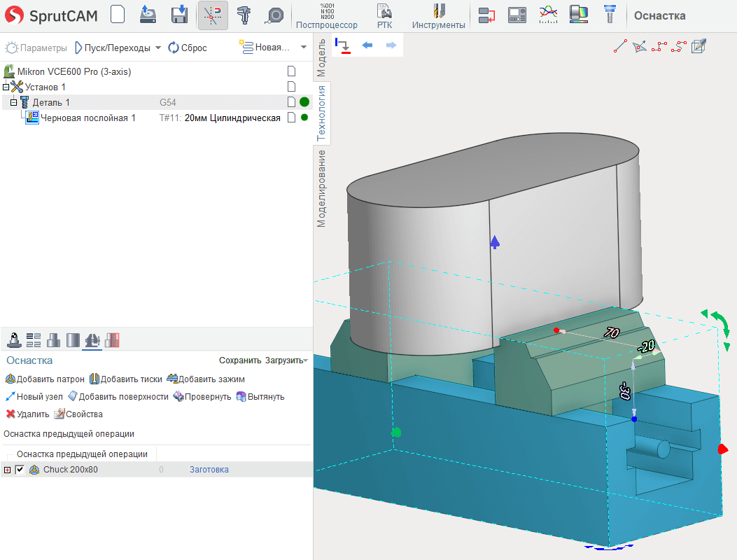This screenshot has height=560, width=737.
Task: Click the Заготовка link in Chuck row
Action: 209,470
